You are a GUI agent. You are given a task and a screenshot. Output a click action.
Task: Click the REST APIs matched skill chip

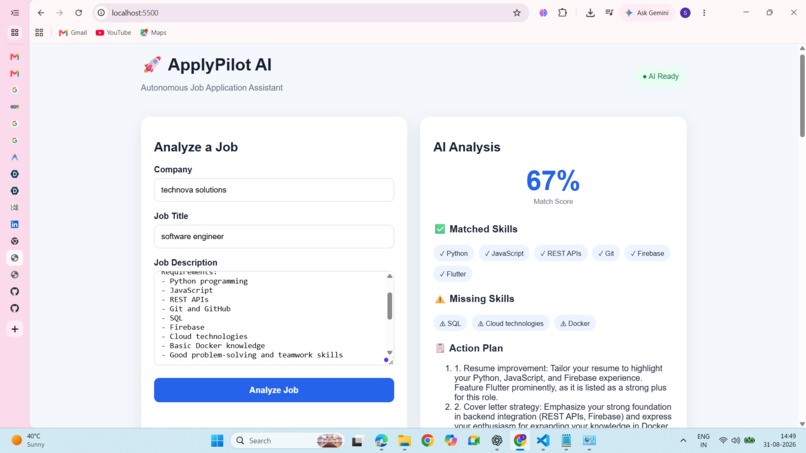[560, 253]
